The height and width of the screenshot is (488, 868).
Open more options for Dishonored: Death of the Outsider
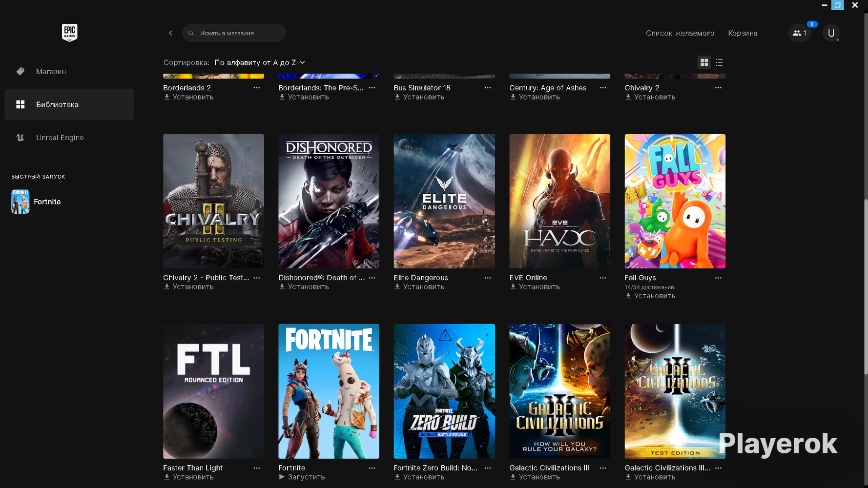pyautogui.click(x=372, y=278)
